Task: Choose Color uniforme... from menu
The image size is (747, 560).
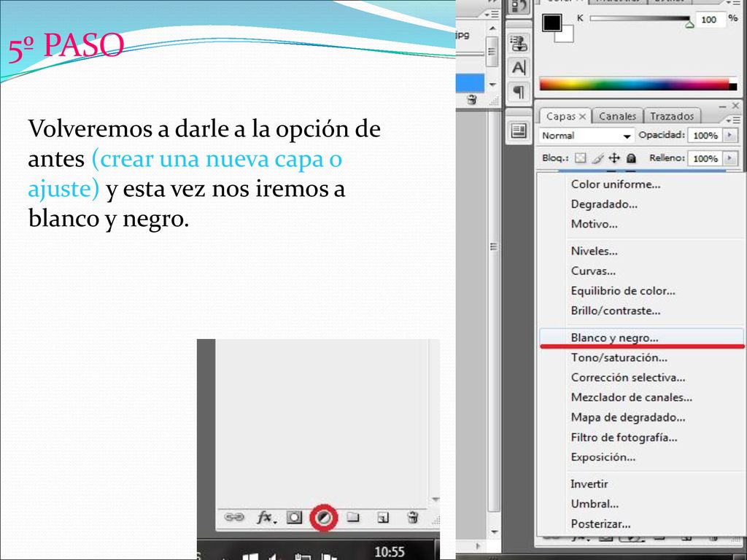Action: pos(616,184)
